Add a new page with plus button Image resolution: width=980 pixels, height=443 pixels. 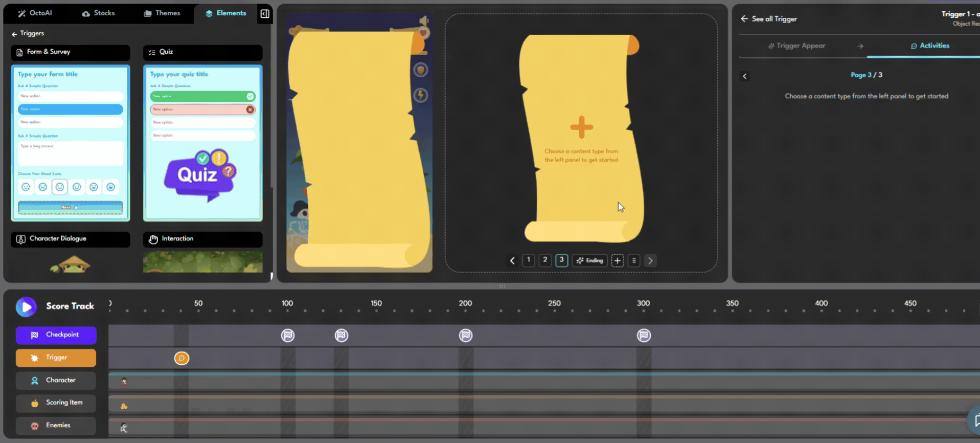click(x=618, y=261)
